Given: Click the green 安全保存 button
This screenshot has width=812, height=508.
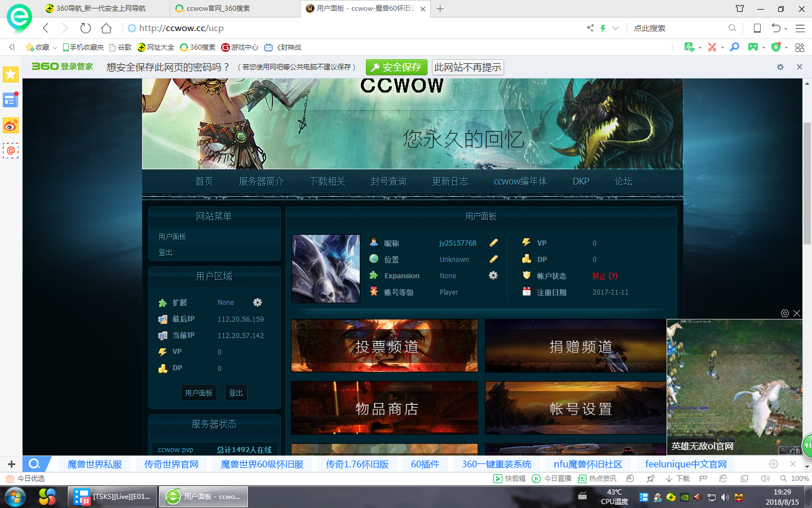Looking at the screenshot, I should click(x=396, y=67).
